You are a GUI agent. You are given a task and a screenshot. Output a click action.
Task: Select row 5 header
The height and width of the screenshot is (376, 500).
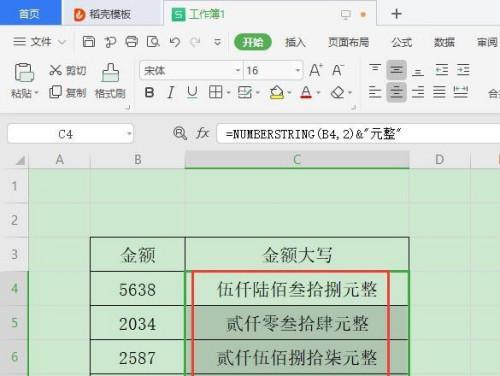[14, 323]
